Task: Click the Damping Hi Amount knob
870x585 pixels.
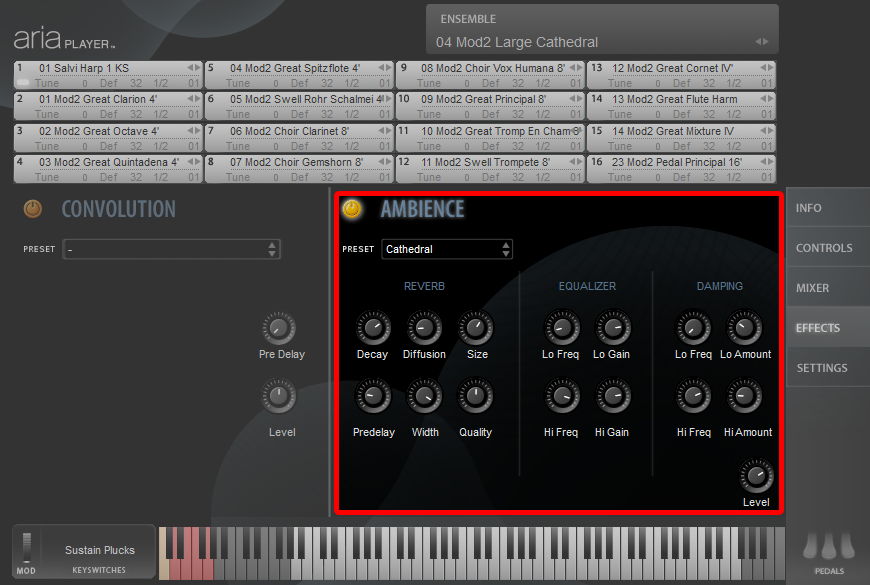Action: pos(746,396)
